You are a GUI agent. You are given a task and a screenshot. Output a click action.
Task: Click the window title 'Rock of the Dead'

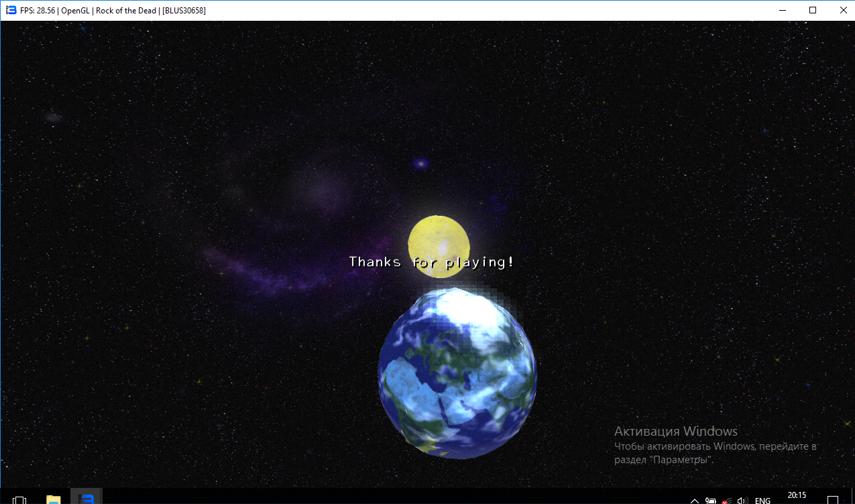pos(127,10)
